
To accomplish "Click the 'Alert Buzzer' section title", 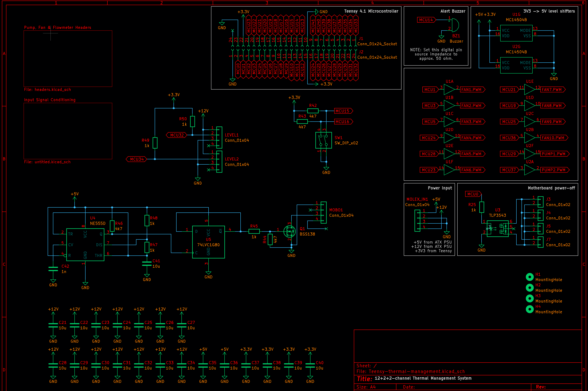I will coord(453,11).
